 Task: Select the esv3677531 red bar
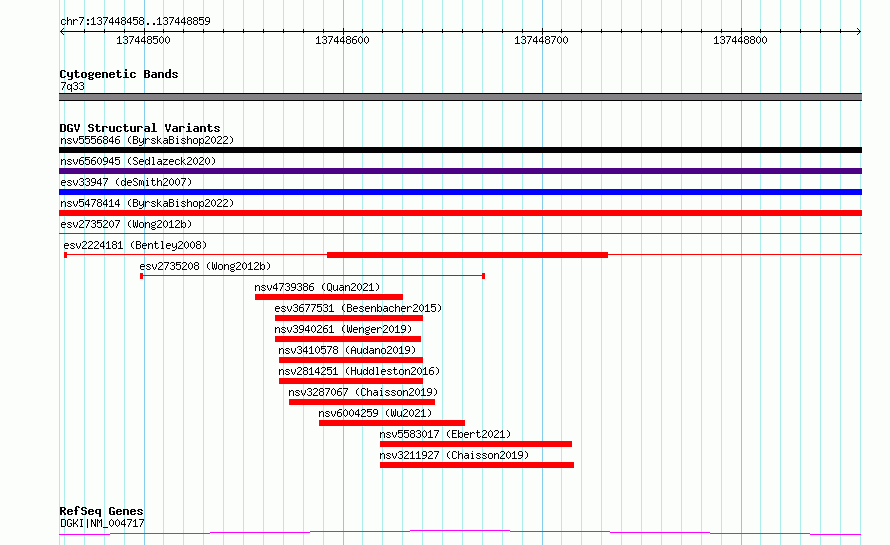coord(349,318)
